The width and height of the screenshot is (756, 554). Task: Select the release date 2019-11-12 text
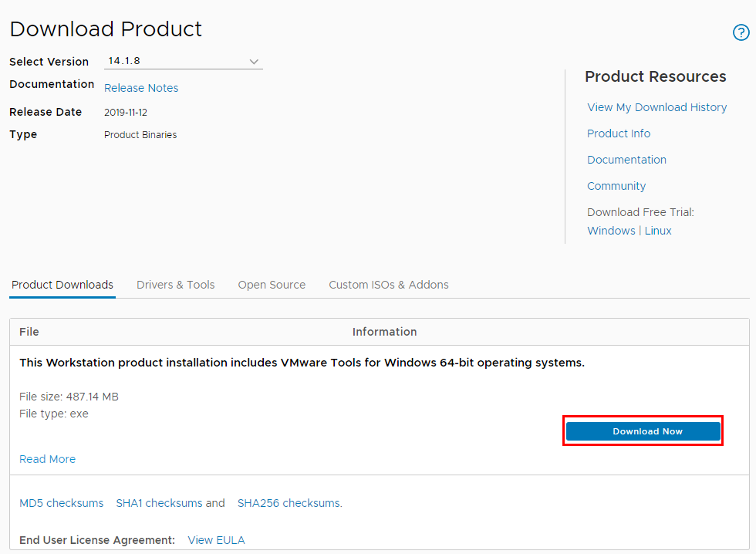pos(125,113)
